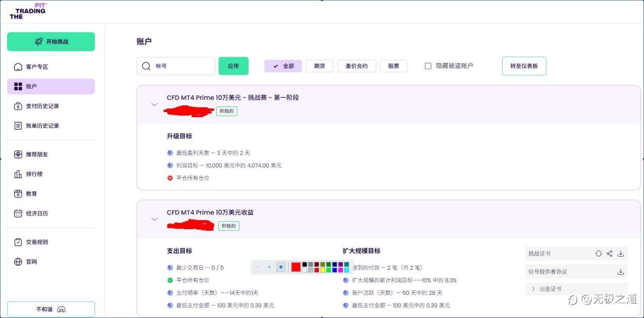Click the 账单历史记录 document icon
The height and width of the screenshot is (318, 644).
pyautogui.click(x=18, y=126)
